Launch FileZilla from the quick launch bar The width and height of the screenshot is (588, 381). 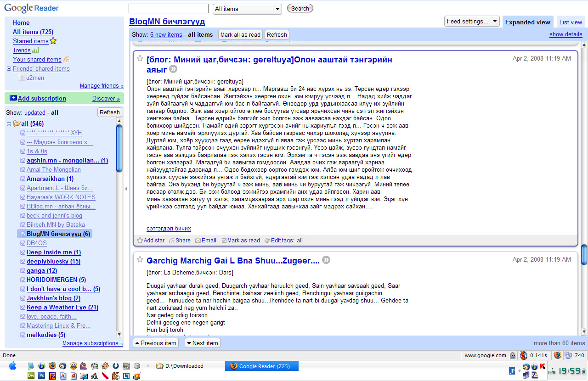52,375
